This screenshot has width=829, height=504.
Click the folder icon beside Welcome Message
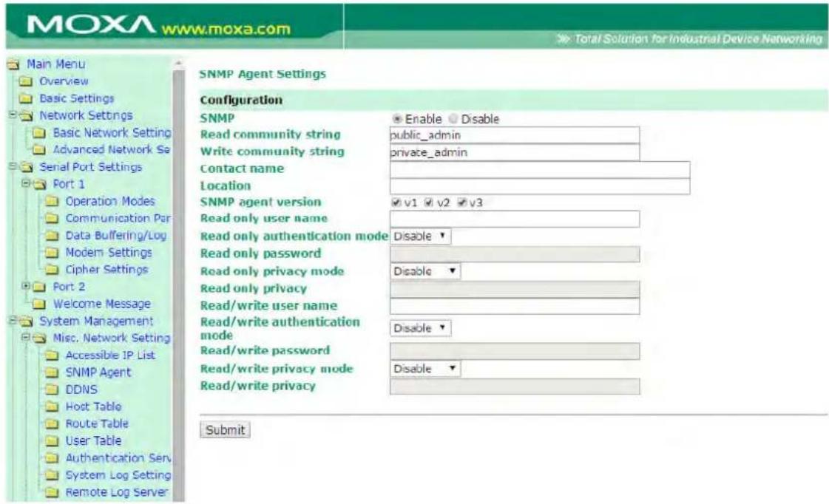tap(39, 304)
